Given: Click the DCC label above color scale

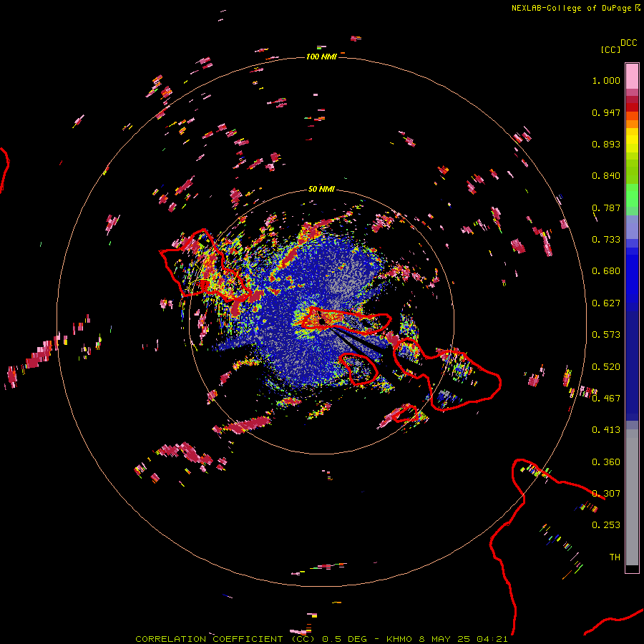Looking at the screenshot, I should [629, 43].
